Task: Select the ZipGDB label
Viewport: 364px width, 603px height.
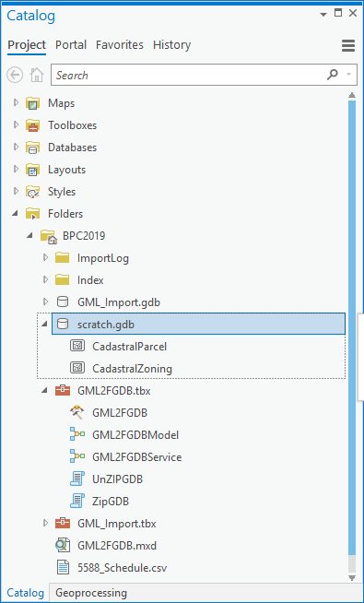Action: point(111,502)
